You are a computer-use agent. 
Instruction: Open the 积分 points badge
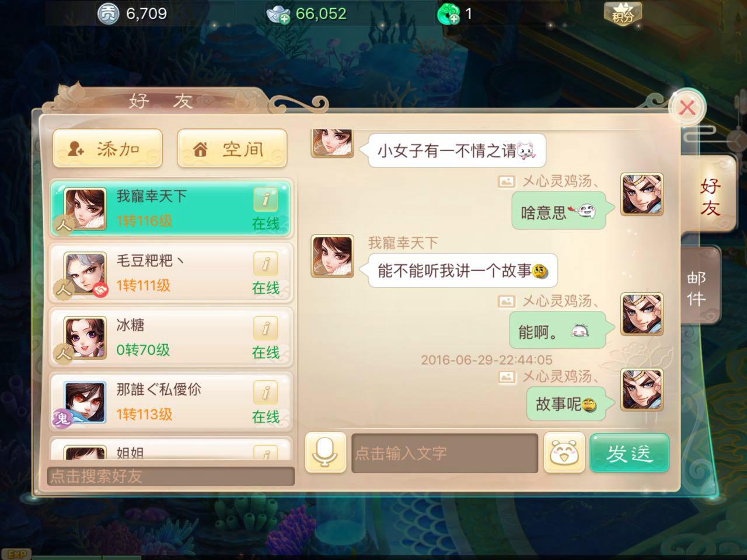pyautogui.click(x=623, y=13)
